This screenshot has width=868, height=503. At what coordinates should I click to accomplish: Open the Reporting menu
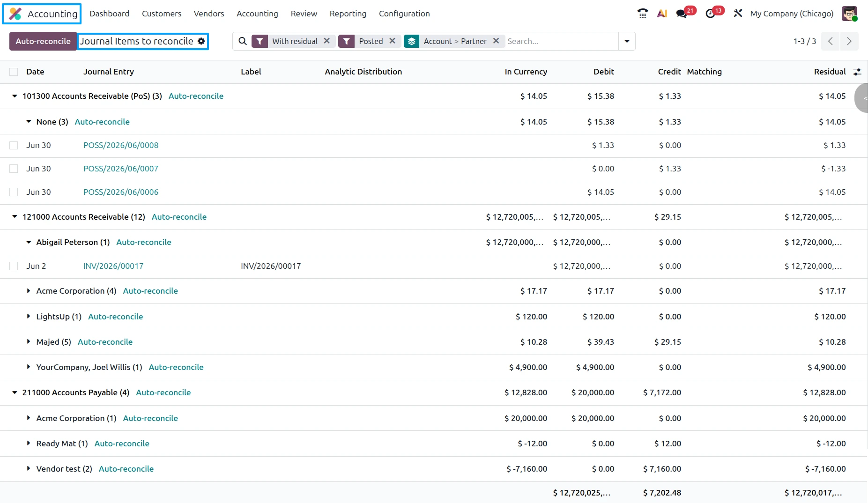point(348,14)
